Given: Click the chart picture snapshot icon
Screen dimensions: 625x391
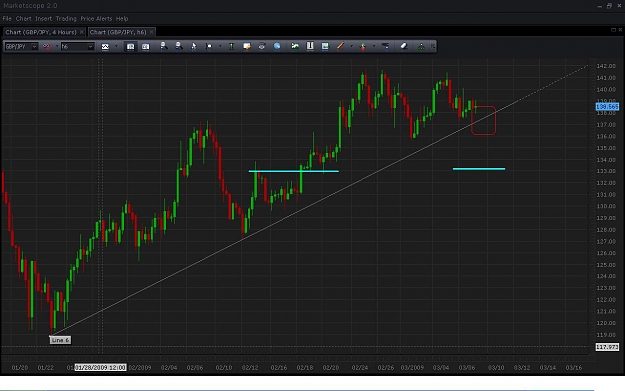Looking at the screenshot, I should point(325,46).
